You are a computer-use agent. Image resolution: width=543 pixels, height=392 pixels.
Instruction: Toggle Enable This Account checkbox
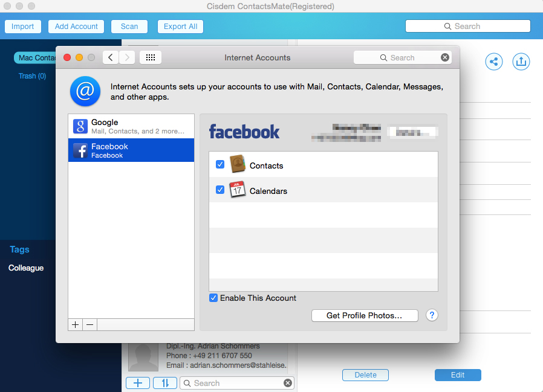[213, 298]
